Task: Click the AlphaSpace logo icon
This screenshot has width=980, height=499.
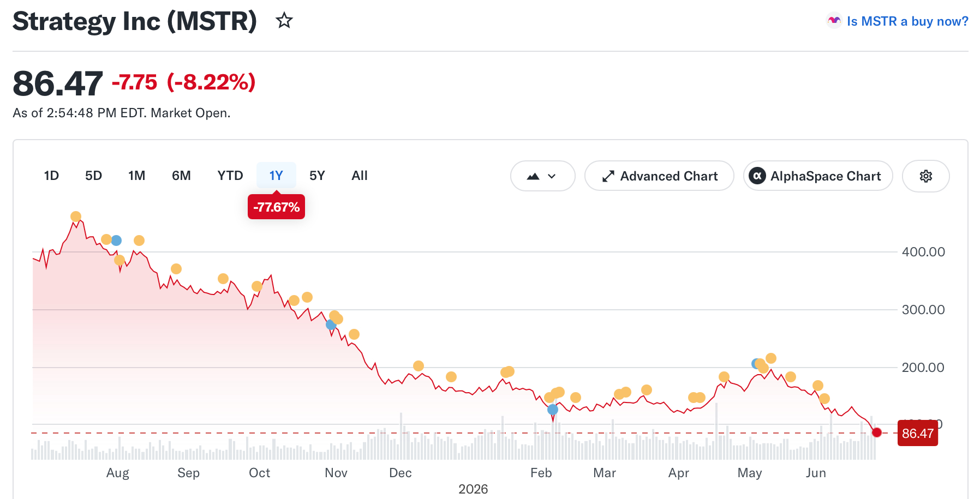Action: click(757, 176)
